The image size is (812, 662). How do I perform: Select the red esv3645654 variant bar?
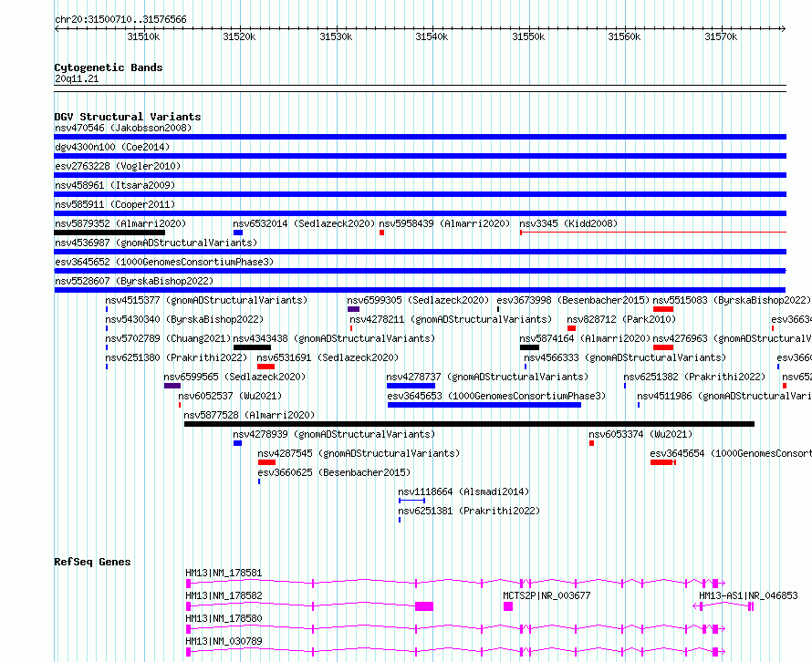661,462
